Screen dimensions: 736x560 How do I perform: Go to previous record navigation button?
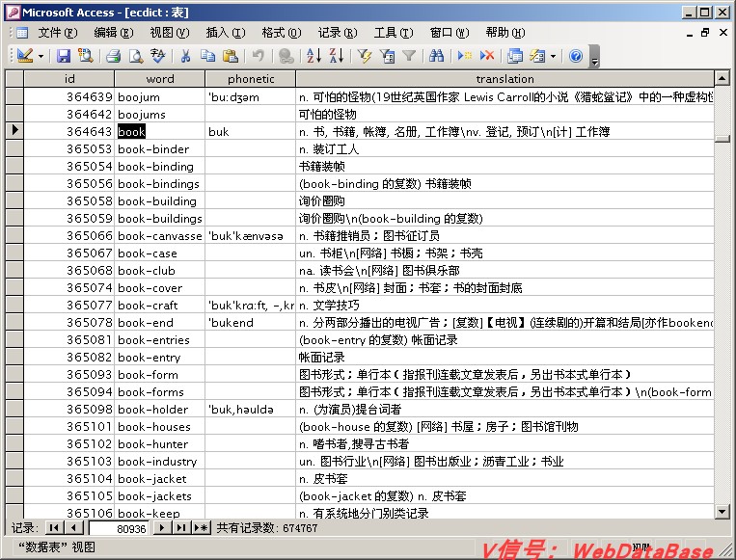[73, 527]
